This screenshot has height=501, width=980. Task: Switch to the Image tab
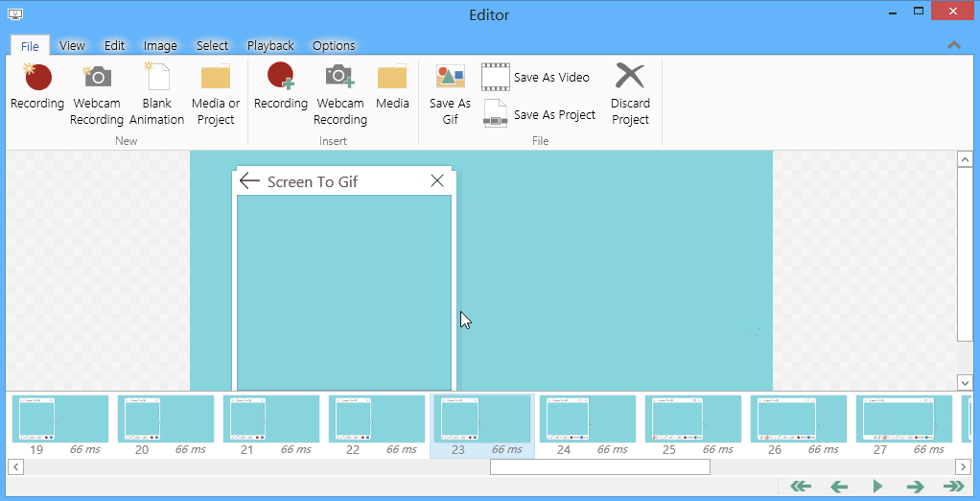(160, 46)
